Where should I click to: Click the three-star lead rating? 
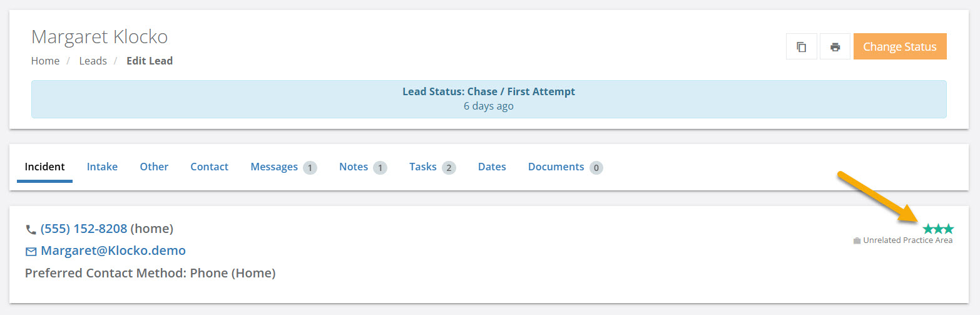click(x=938, y=229)
